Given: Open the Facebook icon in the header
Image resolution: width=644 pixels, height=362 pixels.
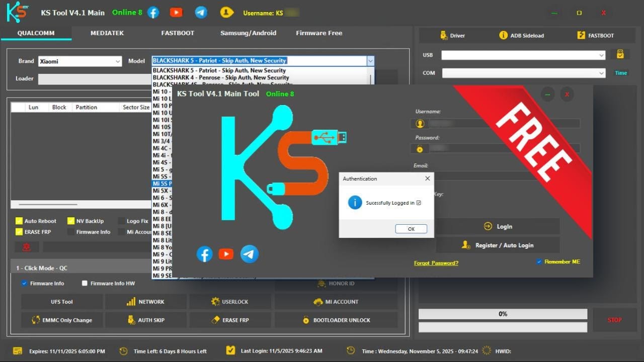Looking at the screenshot, I should [153, 13].
